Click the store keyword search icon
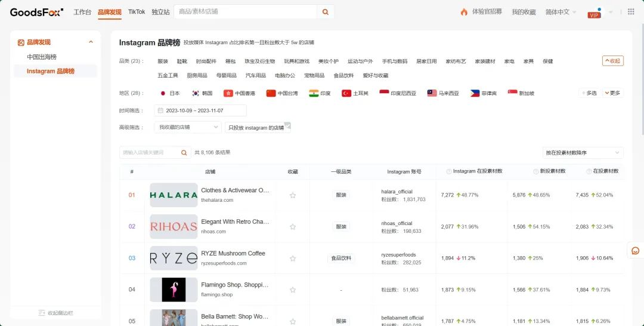Image resolution: width=644 pixels, height=326 pixels. [184, 153]
